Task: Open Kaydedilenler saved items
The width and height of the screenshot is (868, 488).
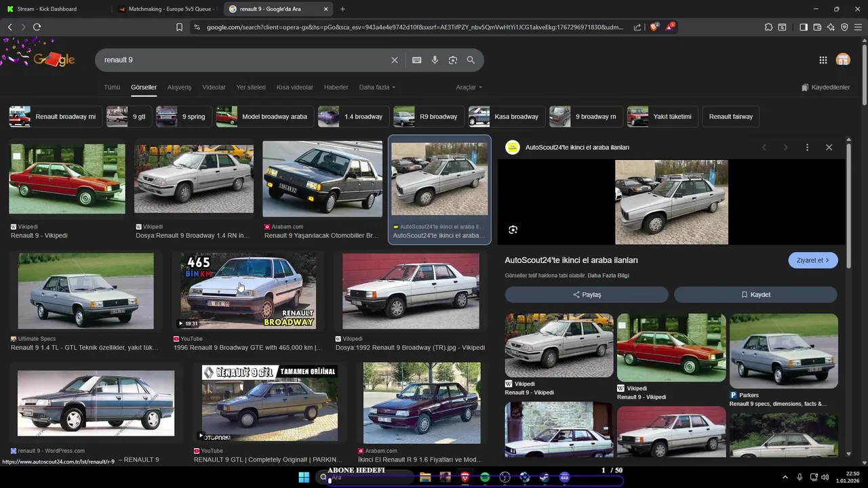Action: 825,87
